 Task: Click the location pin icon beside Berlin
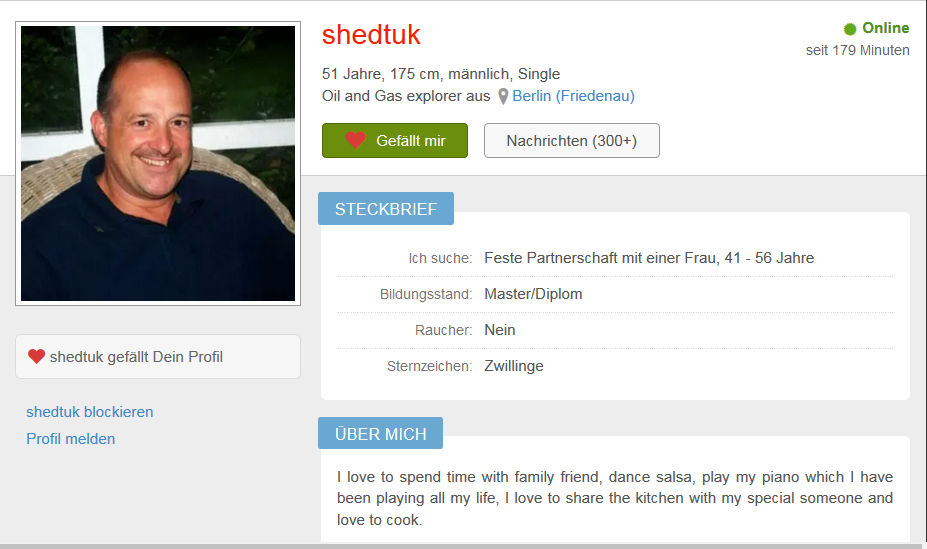(x=503, y=96)
